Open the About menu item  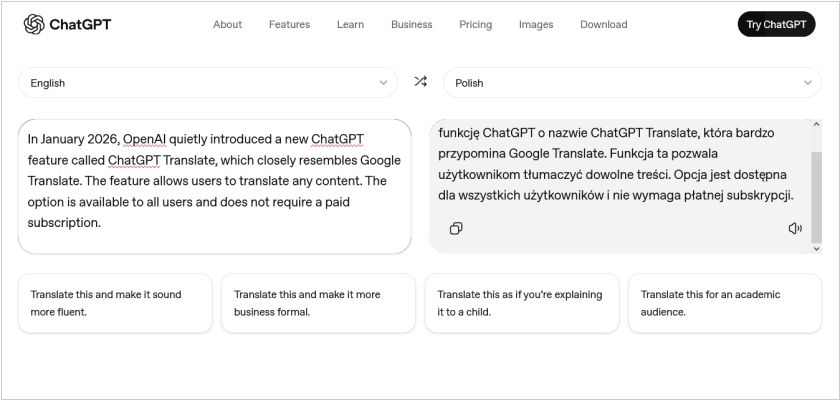[227, 24]
